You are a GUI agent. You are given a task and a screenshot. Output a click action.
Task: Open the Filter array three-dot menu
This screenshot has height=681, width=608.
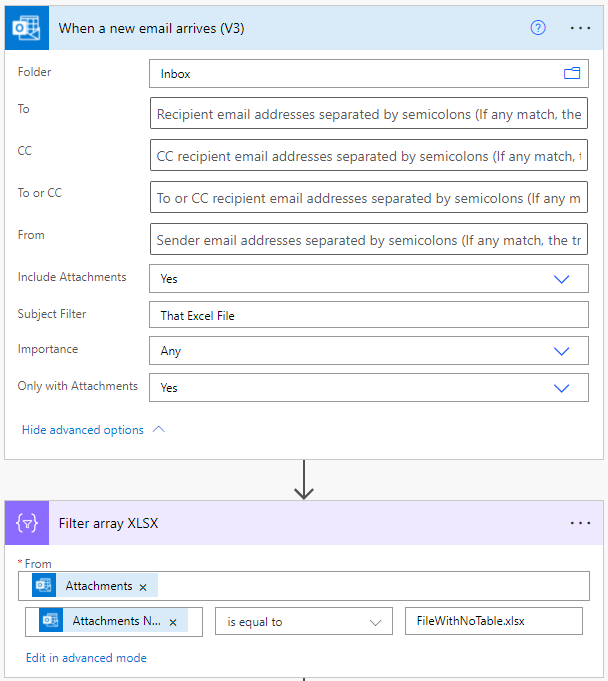tap(580, 523)
